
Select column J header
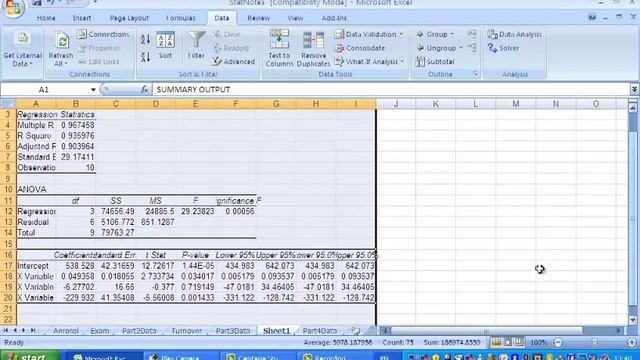[x=396, y=104]
